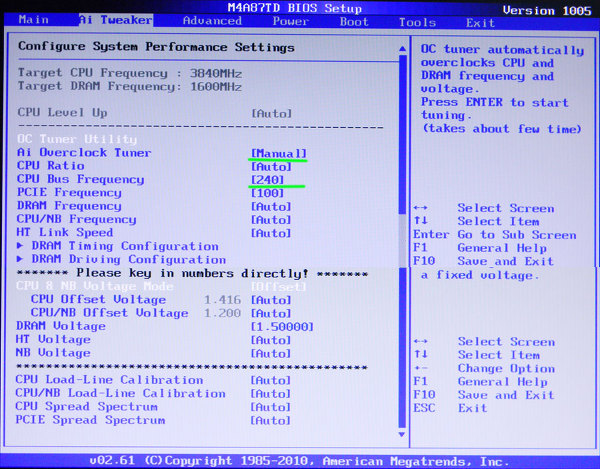This screenshot has height=469, width=600.
Task: Click the ESC Exit help hint
Action: [x=450, y=408]
